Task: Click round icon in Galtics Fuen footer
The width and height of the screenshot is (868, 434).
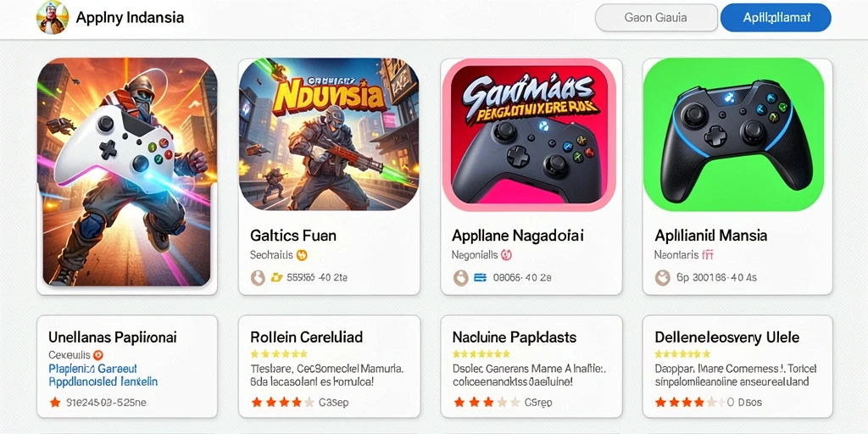Action: tap(258, 277)
